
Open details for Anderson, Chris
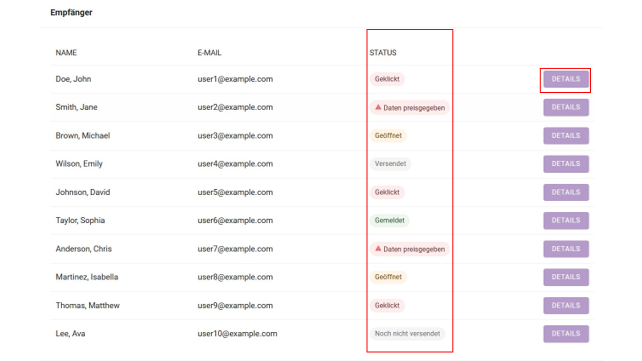pyautogui.click(x=566, y=248)
